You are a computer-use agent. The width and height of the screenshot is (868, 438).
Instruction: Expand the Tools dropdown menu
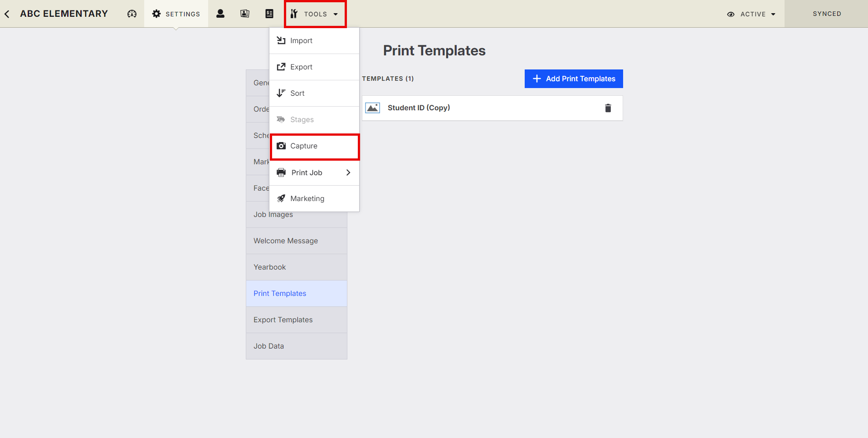[x=315, y=14]
